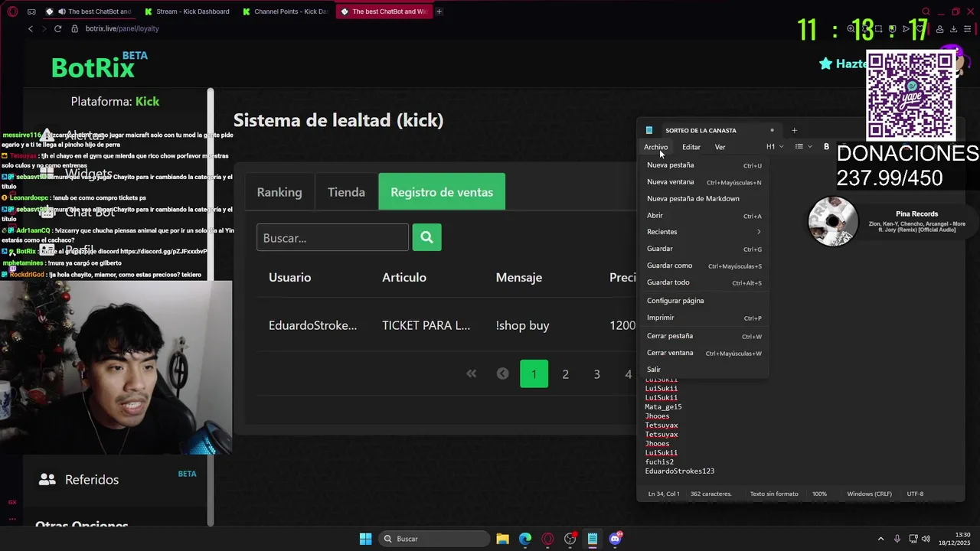Click the volume icon in system tray

click(925, 539)
